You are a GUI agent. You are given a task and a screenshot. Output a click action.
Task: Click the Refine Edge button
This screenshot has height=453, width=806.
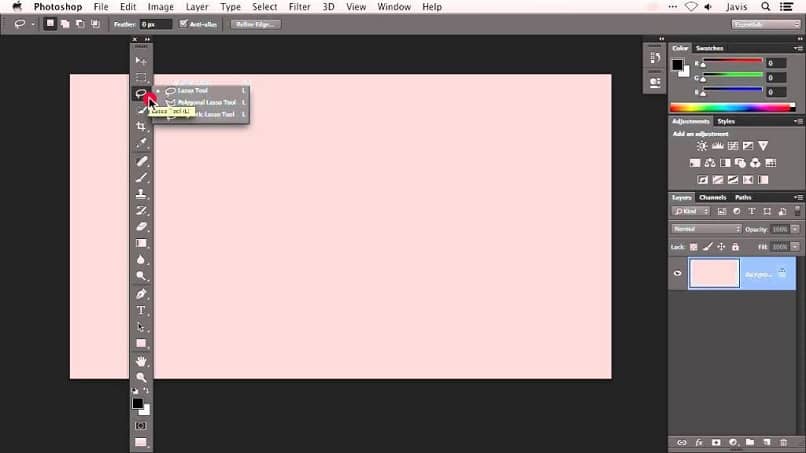pyautogui.click(x=255, y=24)
